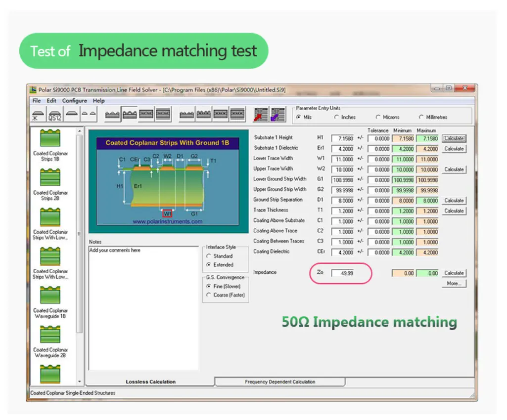Screen dimensions: 507x420
Task: Click Calculate for Substrate 1 Dielectric
Action: (x=454, y=149)
